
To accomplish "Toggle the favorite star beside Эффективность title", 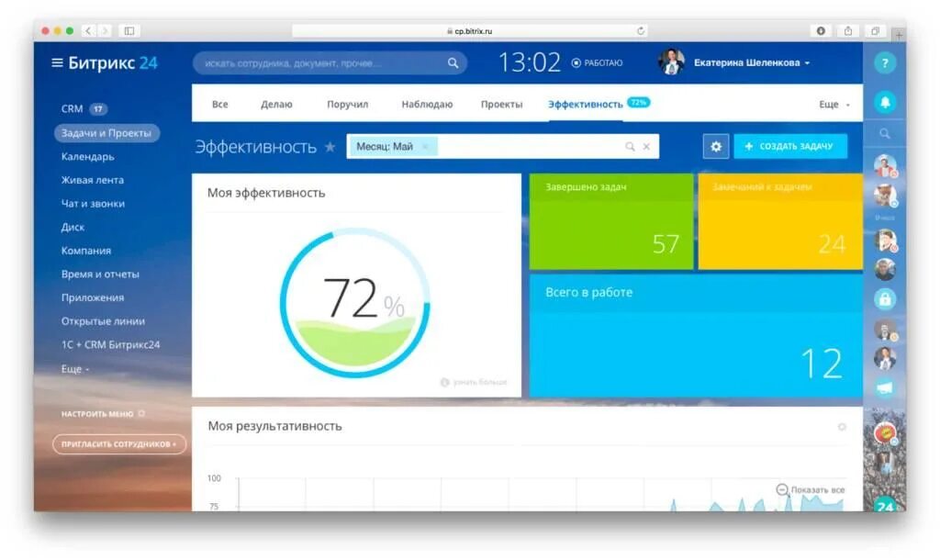I will coord(330,146).
